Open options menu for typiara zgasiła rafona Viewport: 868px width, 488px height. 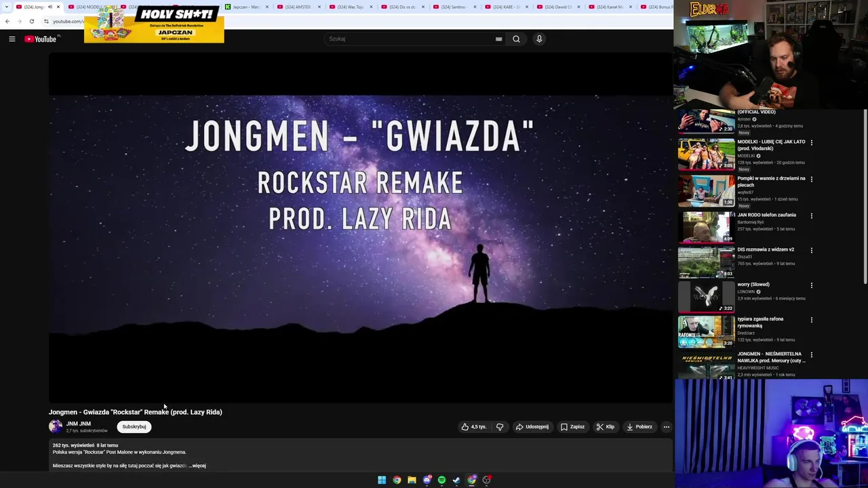click(811, 320)
